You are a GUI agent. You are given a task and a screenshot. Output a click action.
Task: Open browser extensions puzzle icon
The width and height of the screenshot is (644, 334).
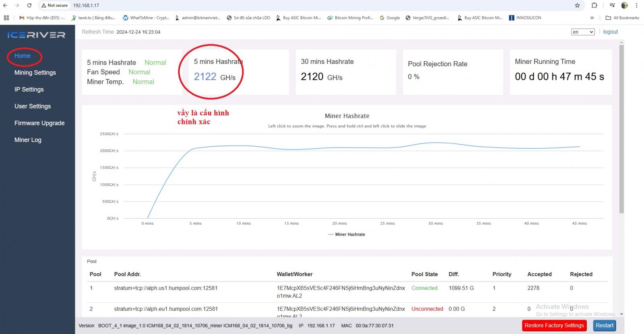[x=594, y=5]
